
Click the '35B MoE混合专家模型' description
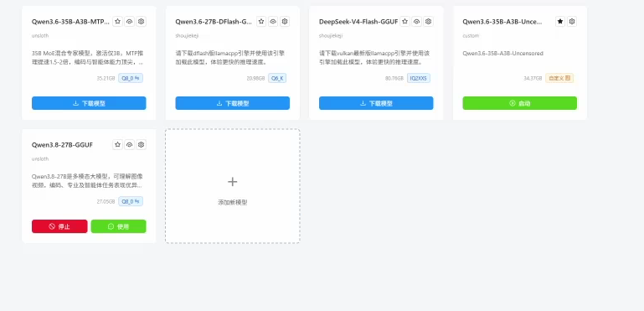pos(87,58)
